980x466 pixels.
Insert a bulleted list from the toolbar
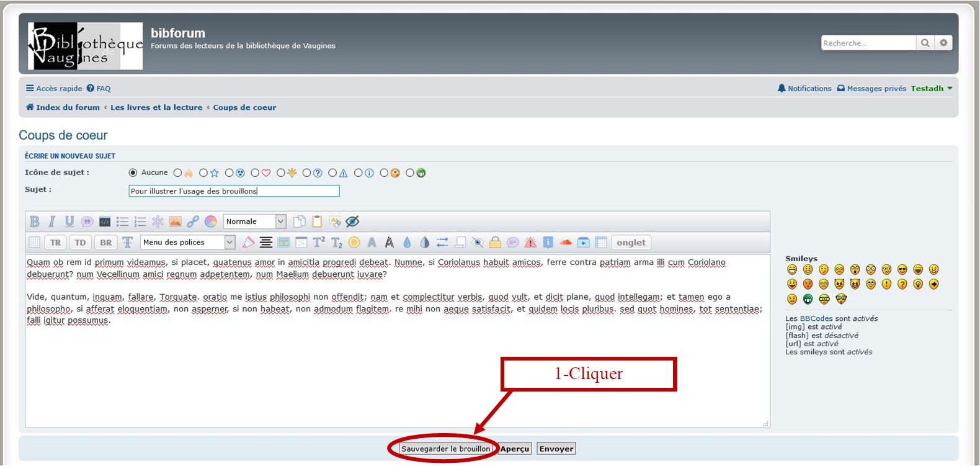click(x=123, y=222)
